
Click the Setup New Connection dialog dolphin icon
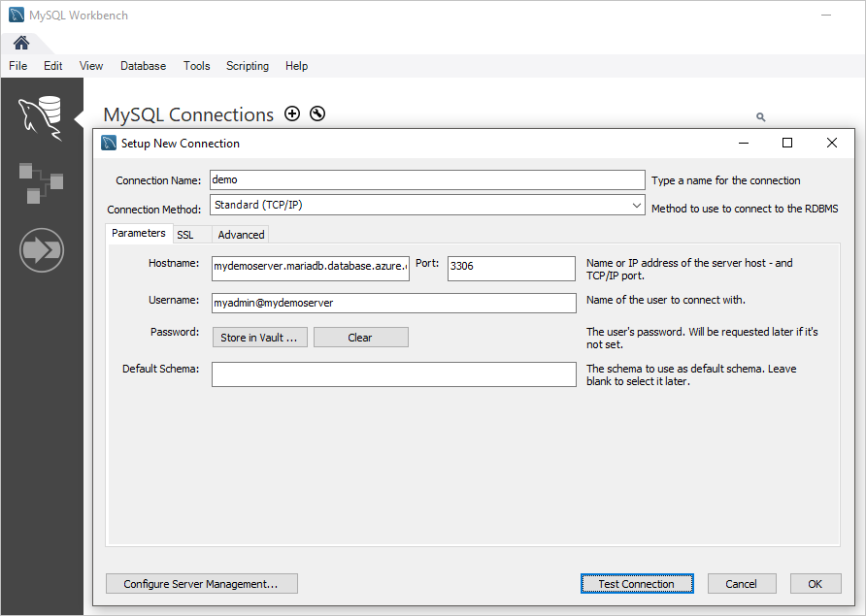[108, 142]
